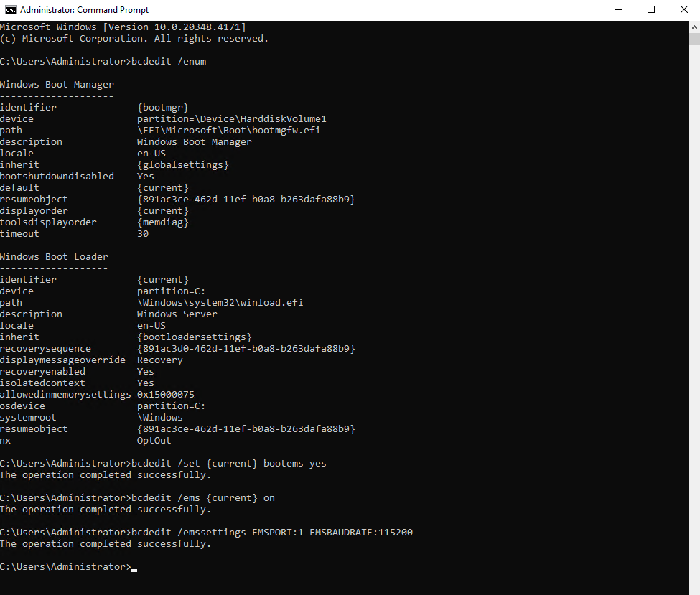
Task: Click the 'osdevice' setting name
Action: [x=22, y=406]
